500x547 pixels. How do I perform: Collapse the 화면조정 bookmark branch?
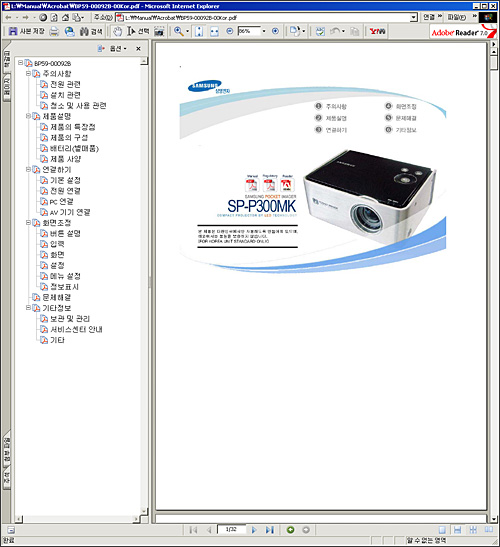tap(28, 223)
